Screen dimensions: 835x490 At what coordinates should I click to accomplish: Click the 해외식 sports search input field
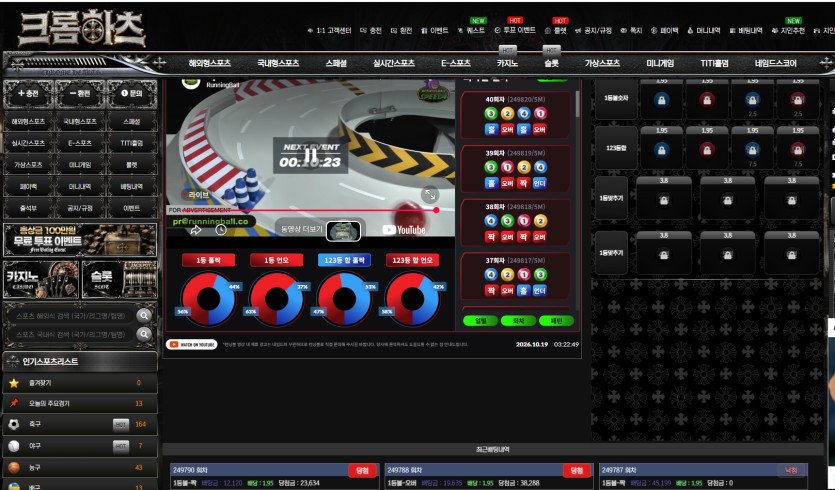70,315
